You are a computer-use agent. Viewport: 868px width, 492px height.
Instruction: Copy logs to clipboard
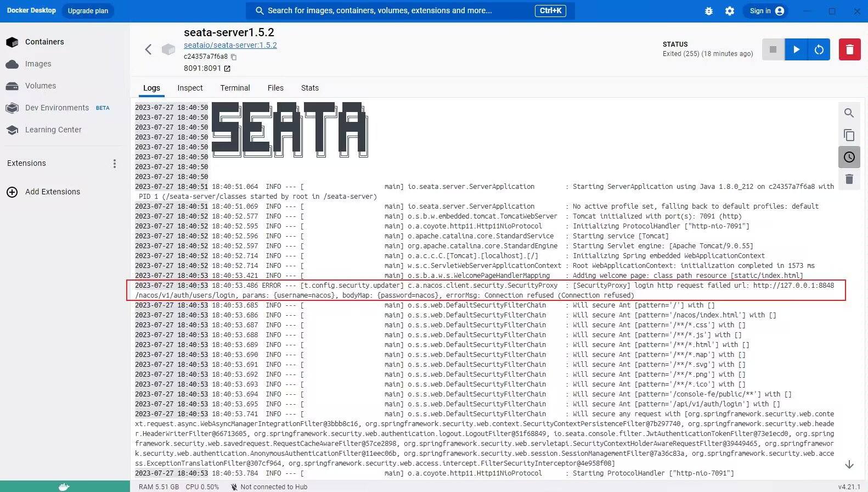[849, 135]
